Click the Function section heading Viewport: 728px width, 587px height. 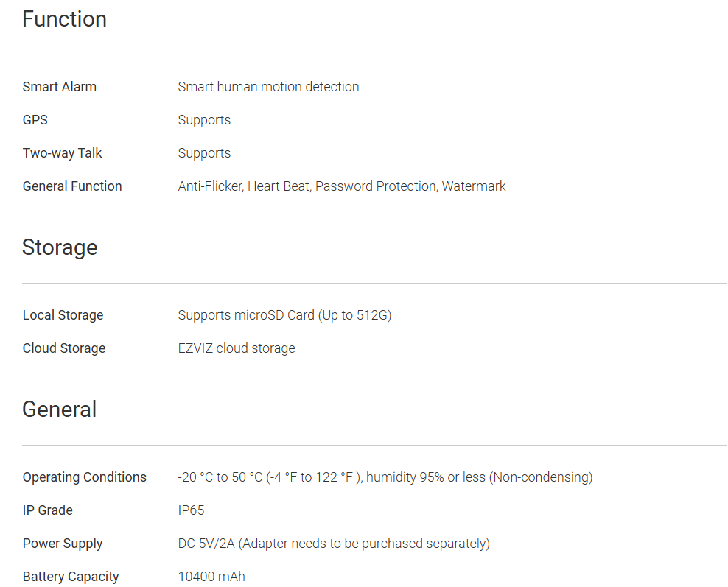pyautogui.click(x=64, y=19)
